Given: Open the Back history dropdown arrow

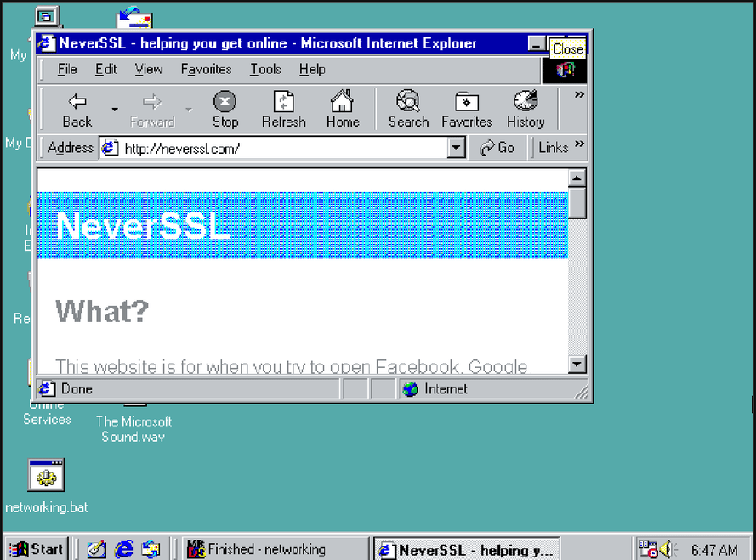Looking at the screenshot, I should [x=115, y=110].
